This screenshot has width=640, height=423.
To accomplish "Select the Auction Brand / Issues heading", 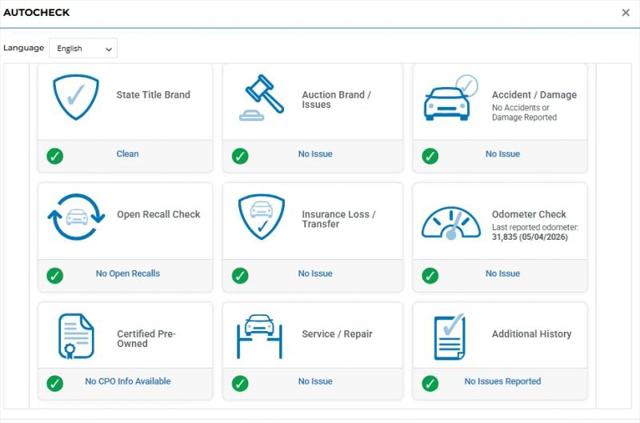I will point(336,100).
